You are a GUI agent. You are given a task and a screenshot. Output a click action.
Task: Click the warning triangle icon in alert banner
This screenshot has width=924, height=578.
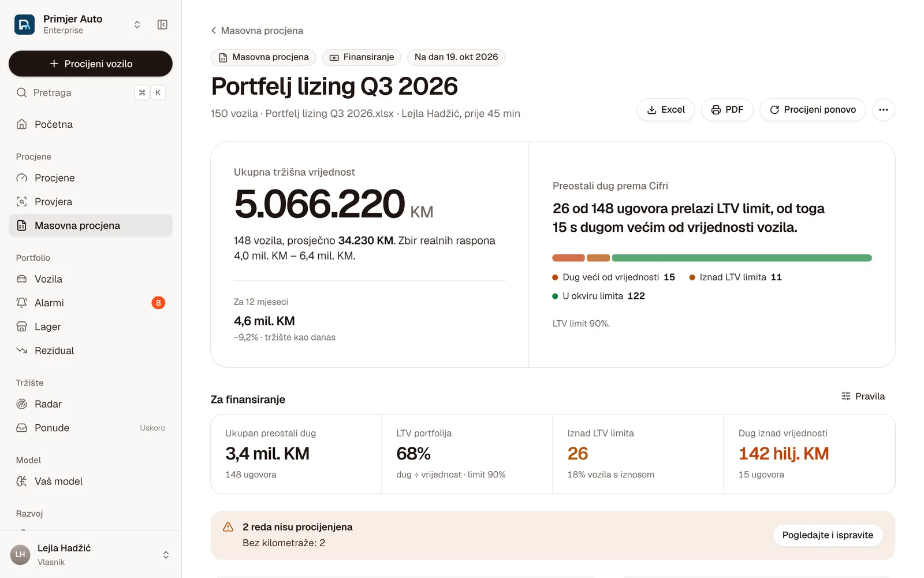click(228, 527)
